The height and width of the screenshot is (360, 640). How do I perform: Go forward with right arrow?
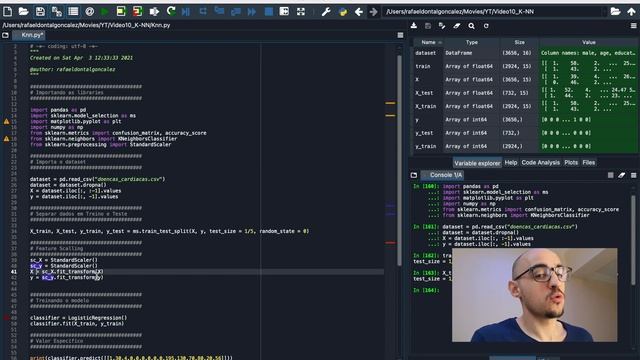[x=373, y=11]
